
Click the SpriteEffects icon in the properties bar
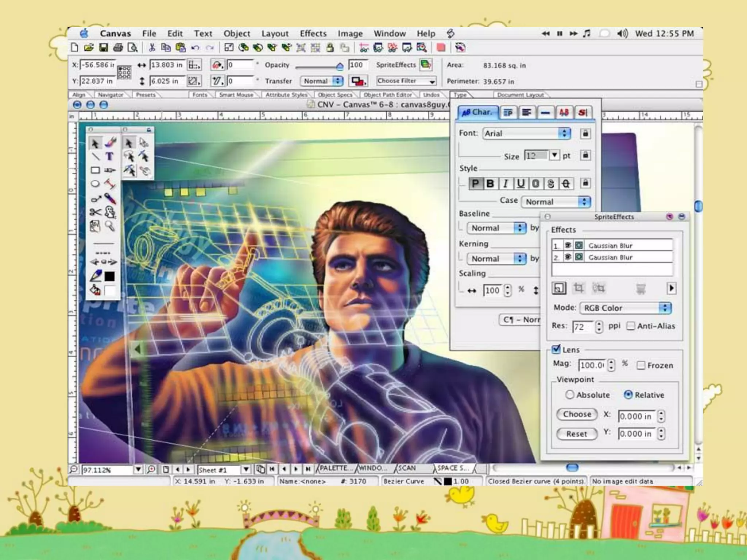[425, 65]
